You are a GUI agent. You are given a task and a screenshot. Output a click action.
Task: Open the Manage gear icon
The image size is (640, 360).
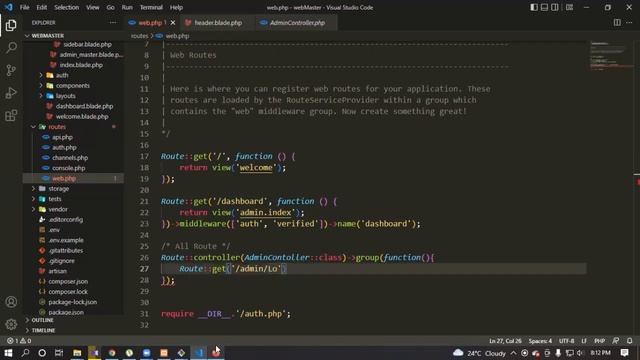coord(11,324)
